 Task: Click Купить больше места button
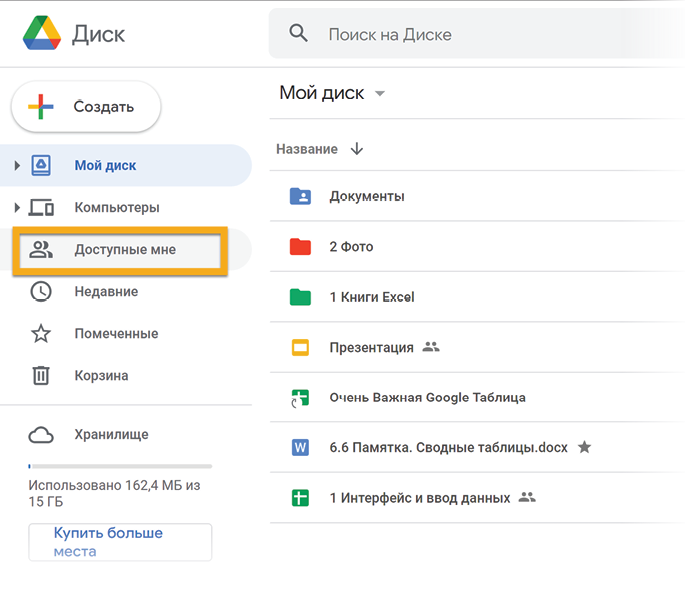click(120, 542)
